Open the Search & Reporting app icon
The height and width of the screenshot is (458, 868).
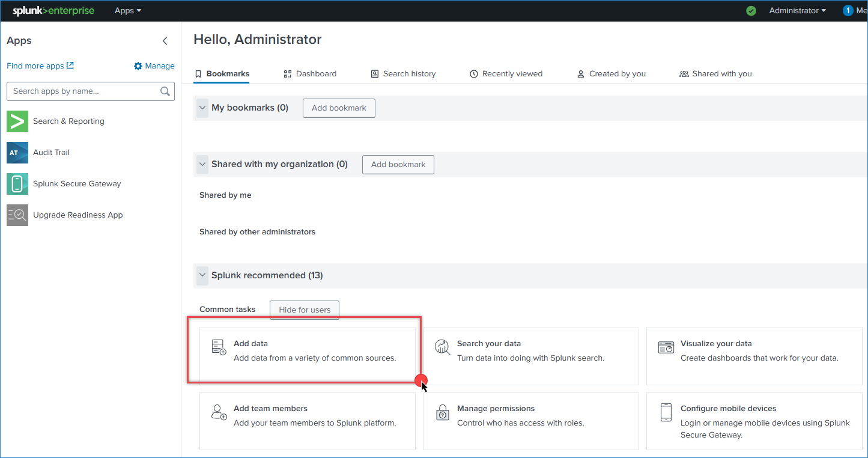pos(17,121)
